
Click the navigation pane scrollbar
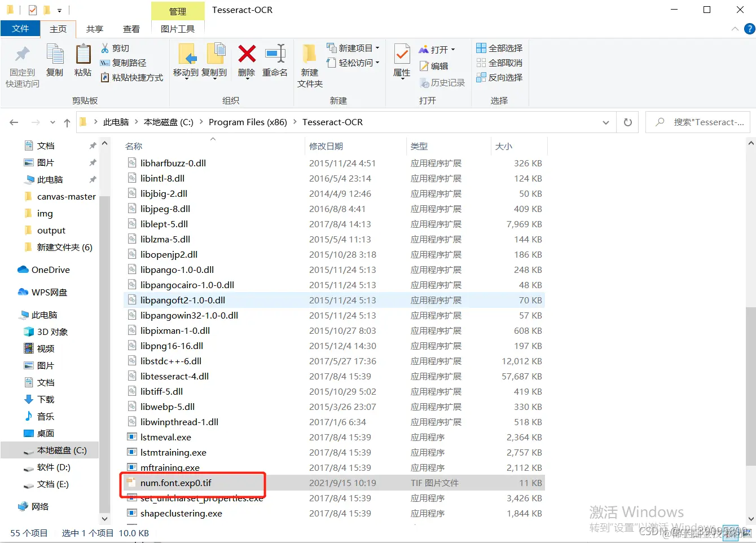click(x=105, y=354)
